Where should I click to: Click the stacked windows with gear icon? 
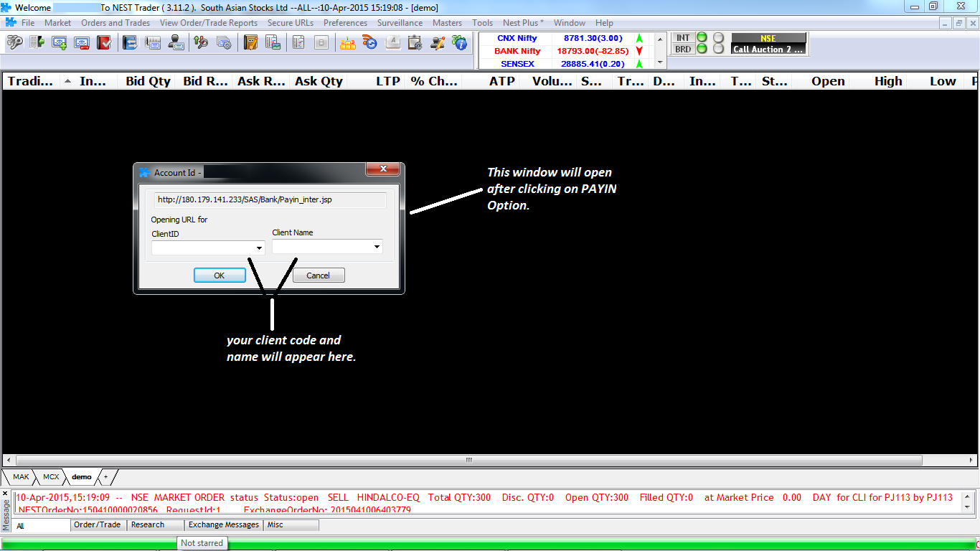224,43
